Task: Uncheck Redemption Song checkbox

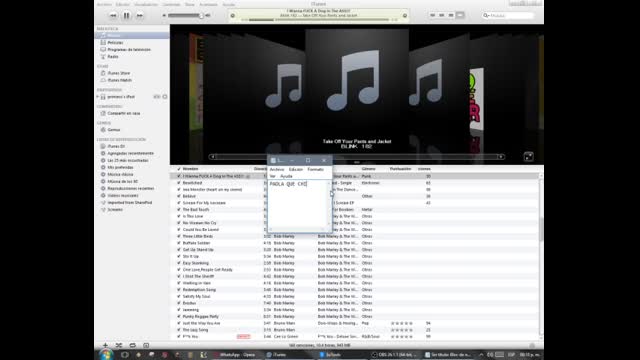Action: coord(179,290)
